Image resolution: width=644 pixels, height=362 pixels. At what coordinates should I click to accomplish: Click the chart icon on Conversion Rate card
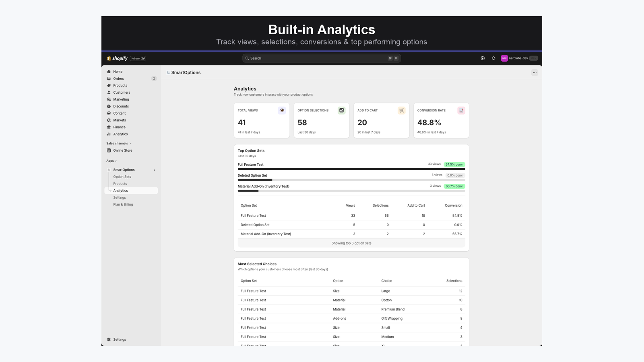(x=461, y=110)
